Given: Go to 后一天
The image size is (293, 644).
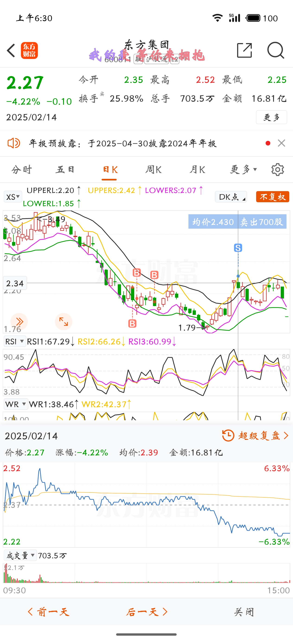Looking at the screenshot, I should pyautogui.click(x=147, y=612).
